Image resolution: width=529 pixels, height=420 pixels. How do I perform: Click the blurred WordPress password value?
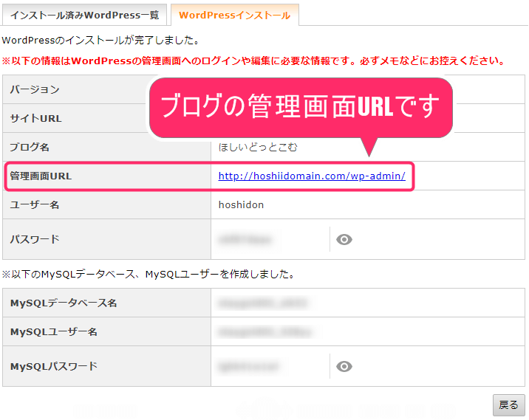pyautogui.click(x=245, y=240)
